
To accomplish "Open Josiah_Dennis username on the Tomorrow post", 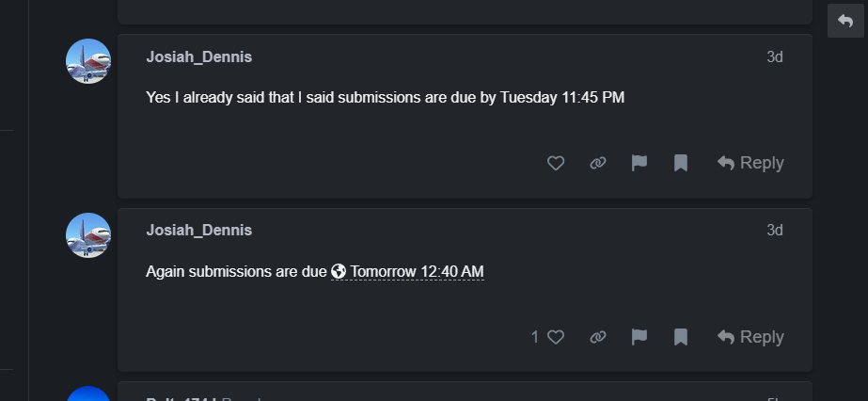I will pos(198,230).
